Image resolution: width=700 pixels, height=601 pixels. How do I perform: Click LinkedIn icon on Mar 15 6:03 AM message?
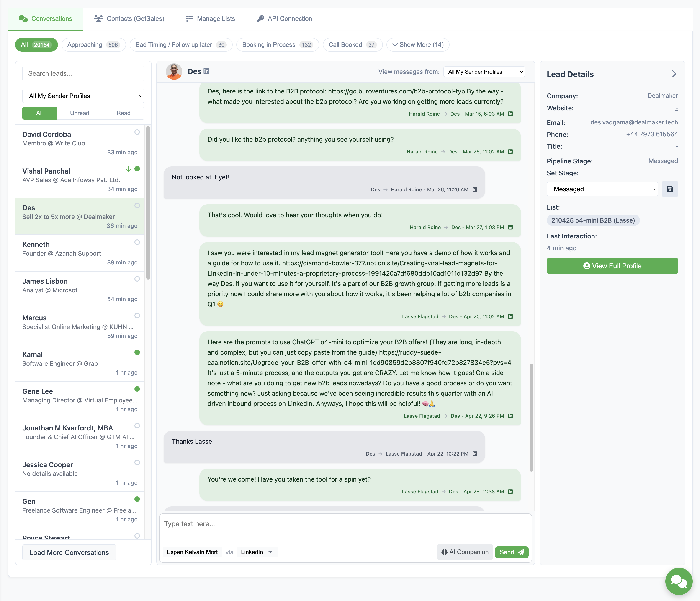pos(510,114)
